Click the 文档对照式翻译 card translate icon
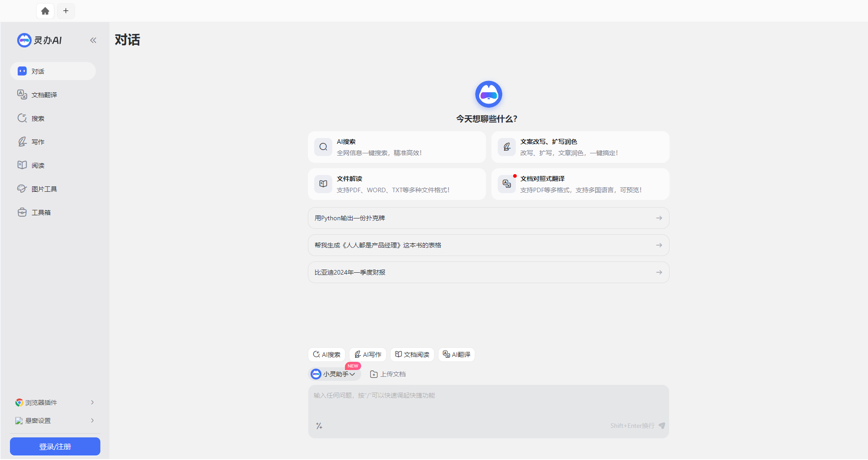Screen dimensions: 868x460 [507, 184]
